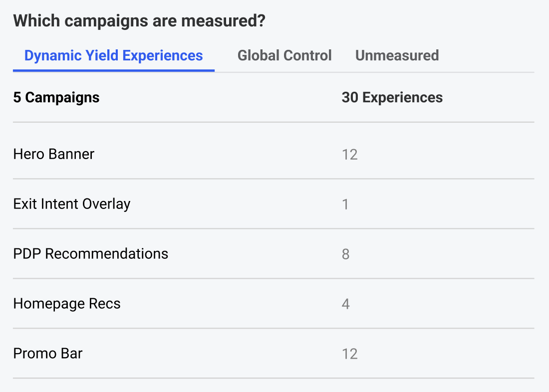Image resolution: width=549 pixels, height=392 pixels.
Task: Click the blue underline beneath Dynamic Yield Experiences
Action: 113,70
